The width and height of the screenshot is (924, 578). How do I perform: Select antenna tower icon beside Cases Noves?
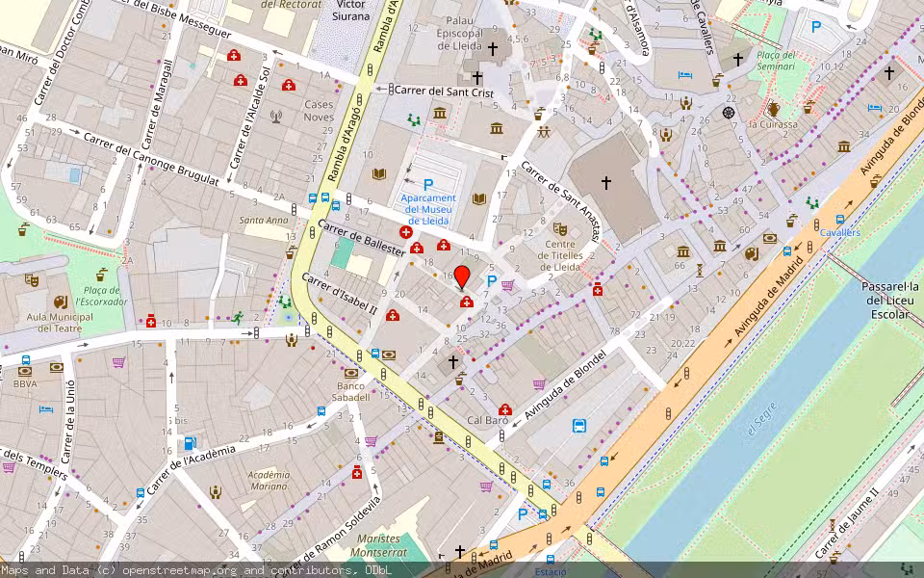276,117
